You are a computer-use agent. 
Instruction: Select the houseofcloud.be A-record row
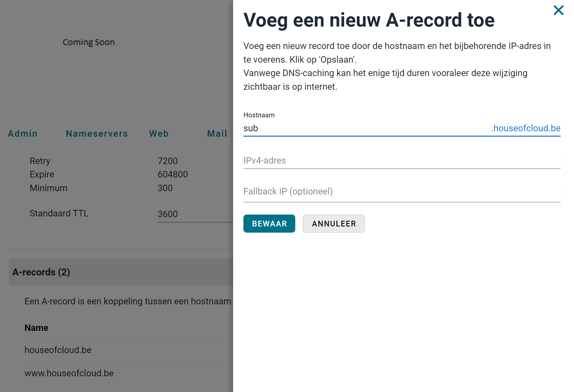(x=129, y=350)
